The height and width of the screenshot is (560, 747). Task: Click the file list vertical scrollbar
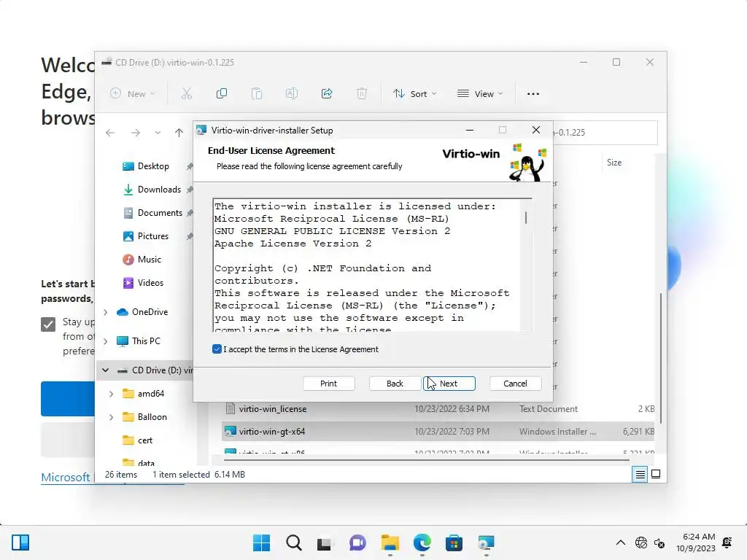(661, 357)
